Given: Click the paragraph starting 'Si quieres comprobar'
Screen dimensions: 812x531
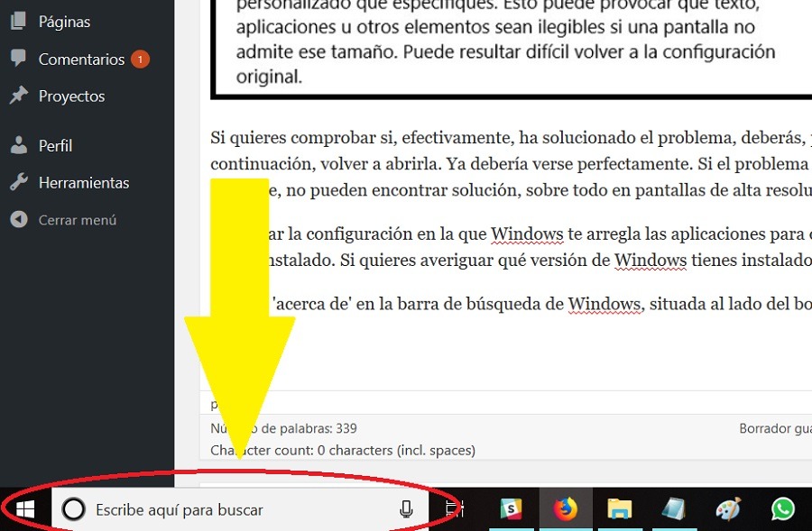Looking at the screenshot, I should pos(512,164).
